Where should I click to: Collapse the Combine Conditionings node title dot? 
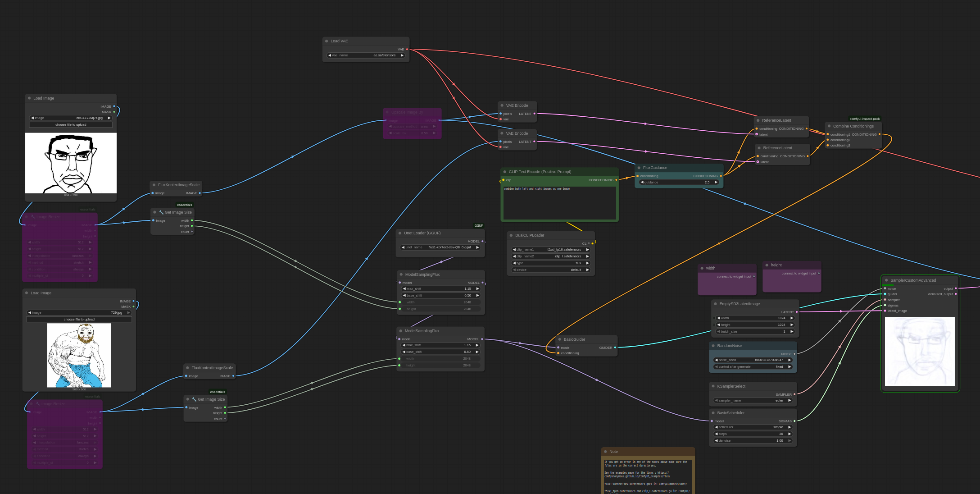coord(829,126)
